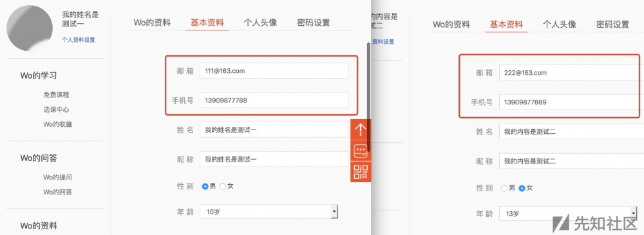
Task: Switch to 个人头像 tab in left window
Action: 260,23
